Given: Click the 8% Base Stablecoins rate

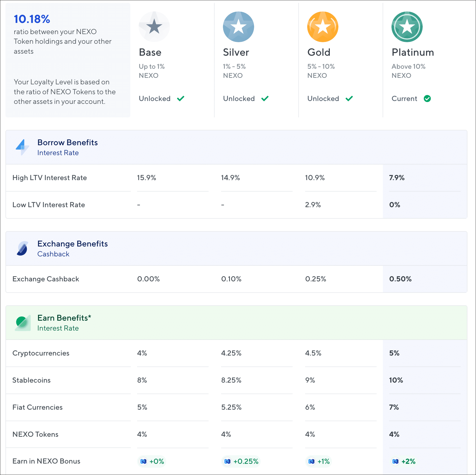Looking at the screenshot, I should coord(142,380).
